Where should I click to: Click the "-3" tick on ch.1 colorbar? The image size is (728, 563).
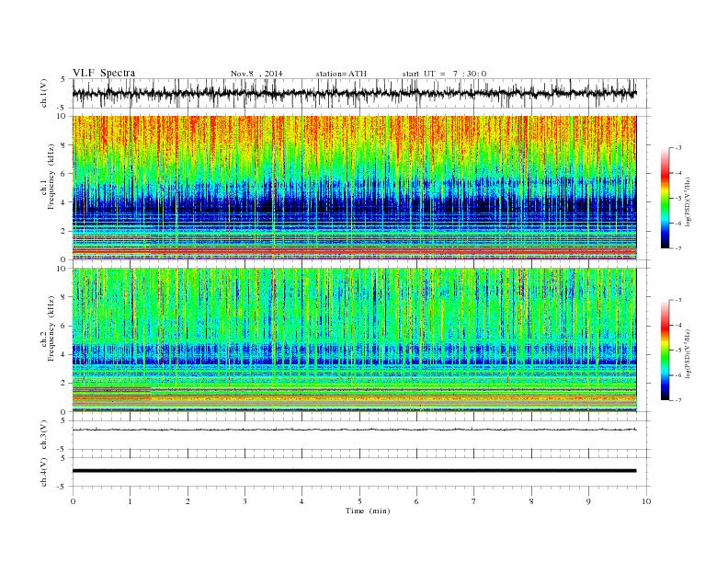pyautogui.click(x=677, y=148)
